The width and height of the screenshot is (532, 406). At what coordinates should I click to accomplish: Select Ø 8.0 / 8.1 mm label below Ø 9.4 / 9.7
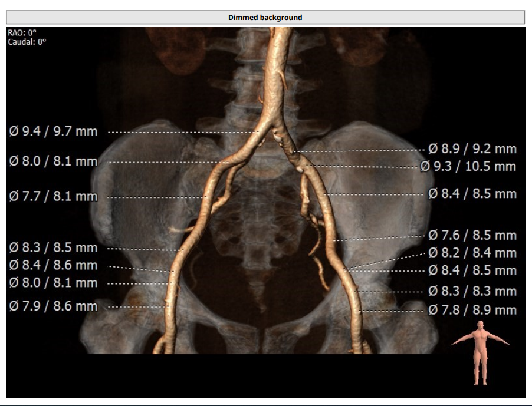[53, 161]
